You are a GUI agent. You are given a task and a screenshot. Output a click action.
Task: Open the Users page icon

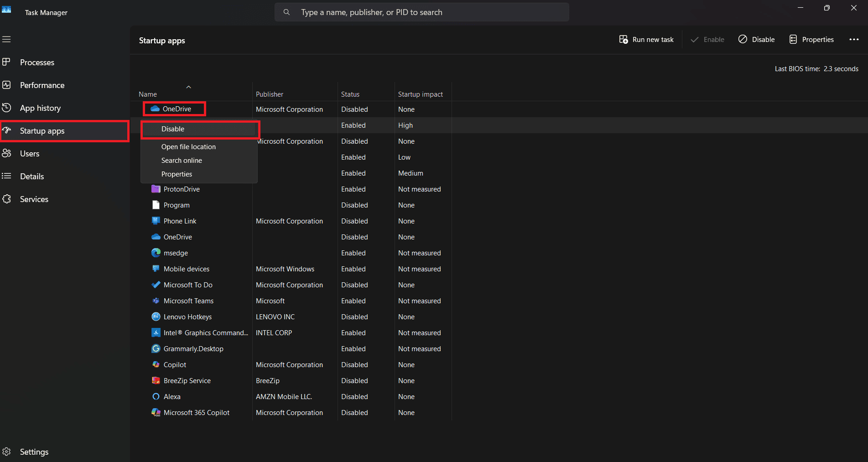point(6,153)
